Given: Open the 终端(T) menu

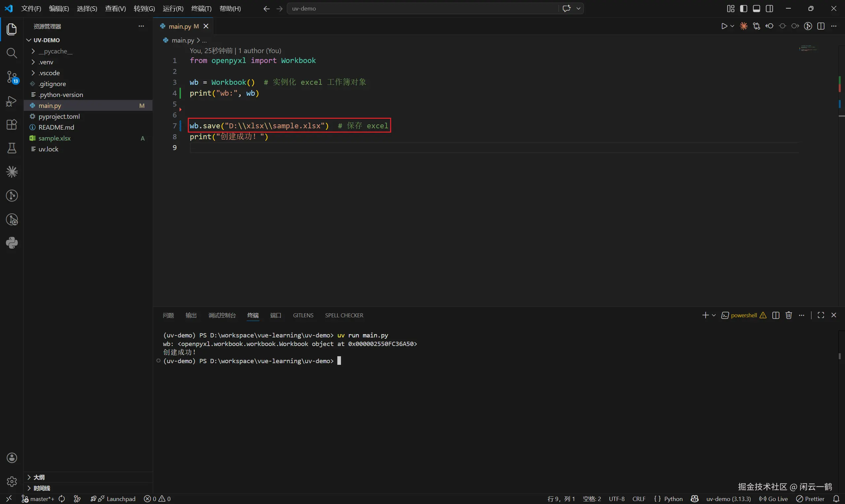Looking at the screenshot, I should pyautogui.click(x=201, y=9).
